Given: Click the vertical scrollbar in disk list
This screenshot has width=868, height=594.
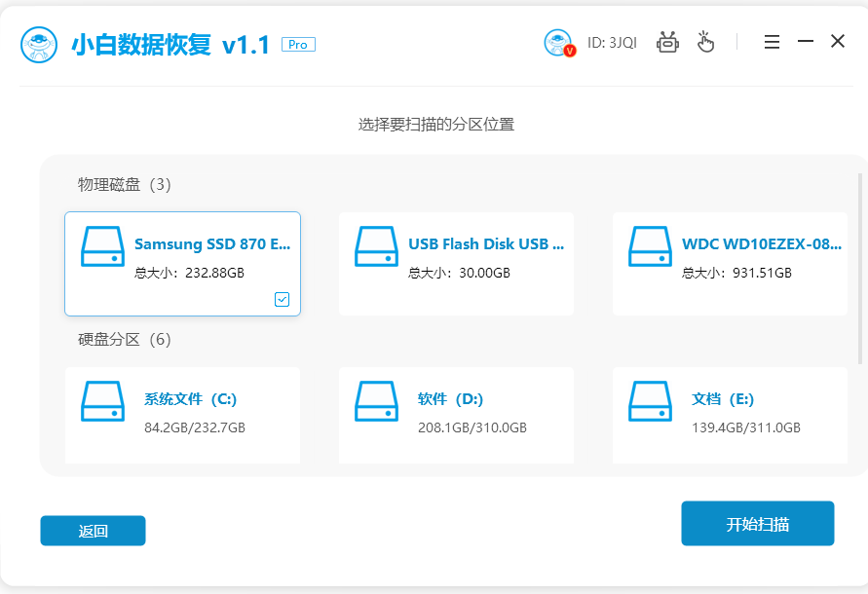Looking at the screenshot, I should click(859, 253).
